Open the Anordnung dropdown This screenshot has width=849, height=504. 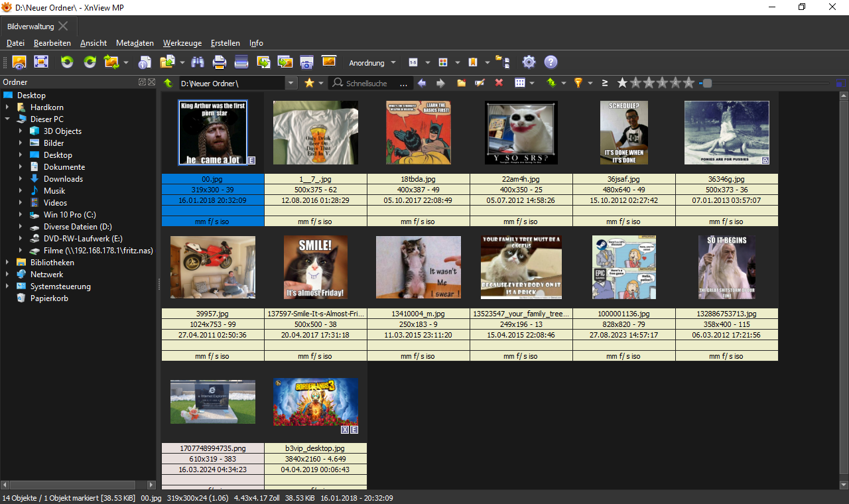click(373, 63)
